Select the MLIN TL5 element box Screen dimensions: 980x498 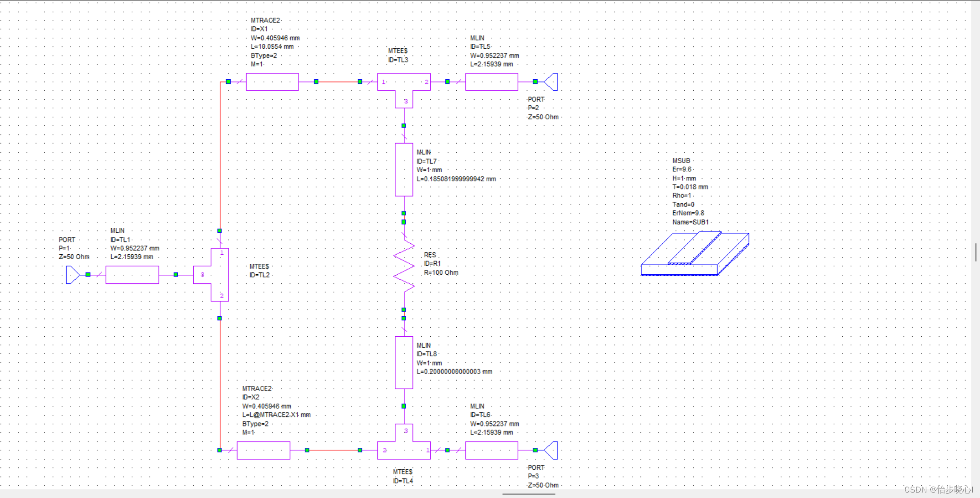click(492, 82)
